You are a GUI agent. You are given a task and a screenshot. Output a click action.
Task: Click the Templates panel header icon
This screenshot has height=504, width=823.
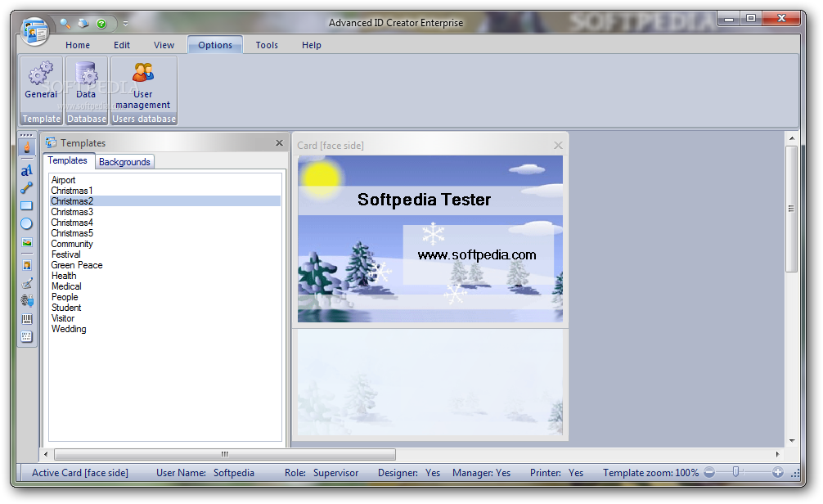click(51, 143)
